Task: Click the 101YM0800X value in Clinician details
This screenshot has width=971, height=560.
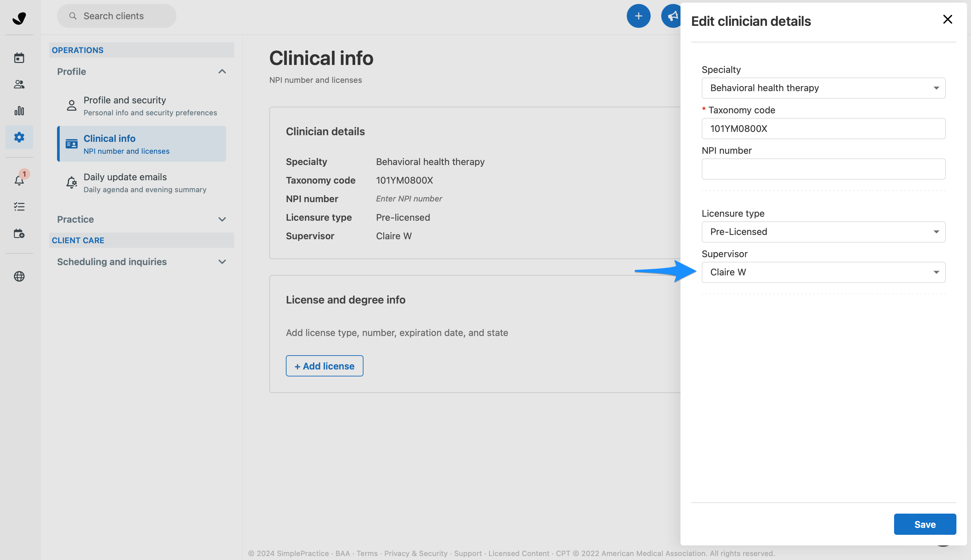Action: (404, 180)
